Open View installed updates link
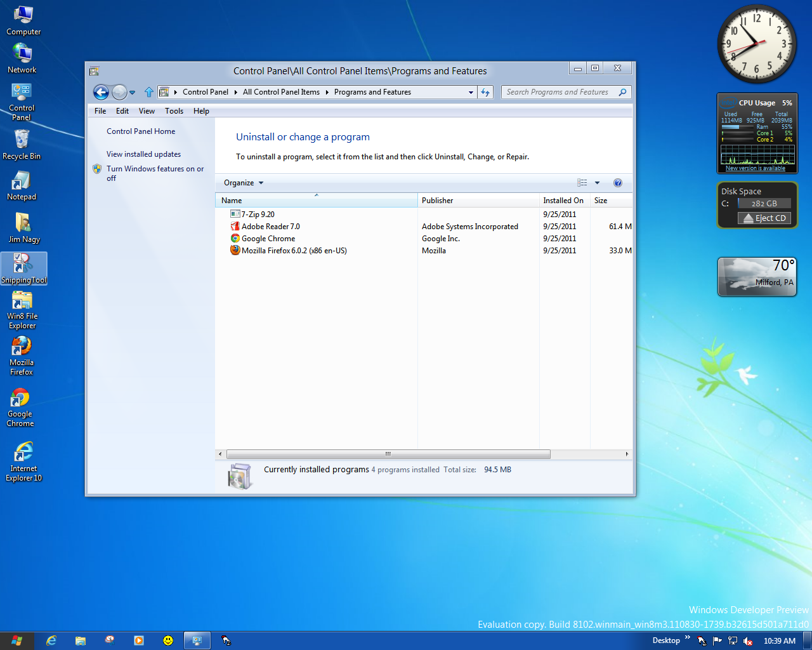Viewport: 812px width, 650px height. (x=143, y=154)
